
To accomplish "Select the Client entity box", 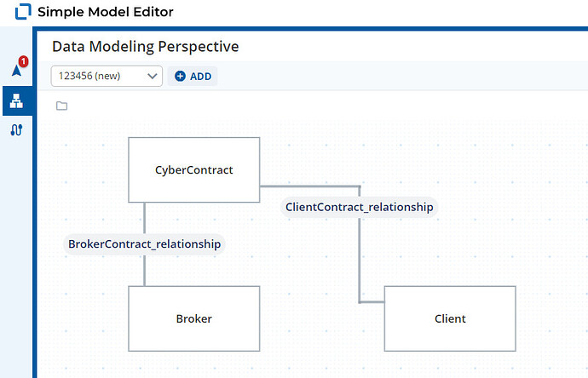I will (450, 318).
